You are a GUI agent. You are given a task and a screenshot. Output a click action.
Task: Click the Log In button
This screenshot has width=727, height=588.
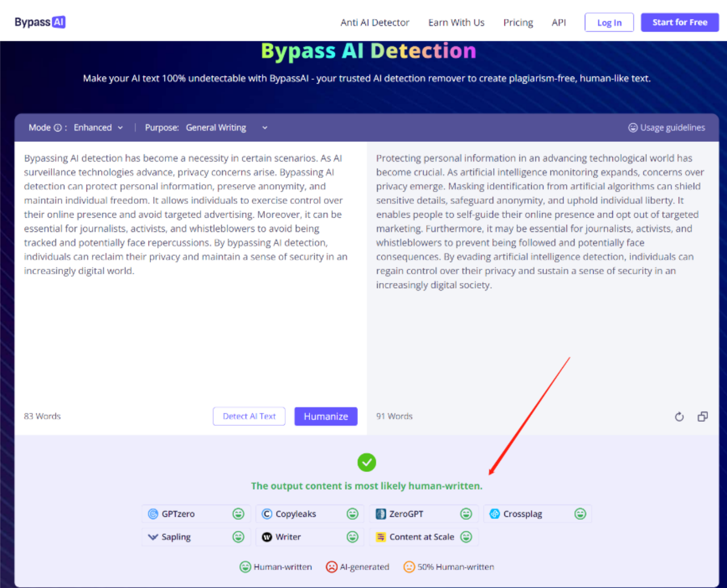(609, 23)
